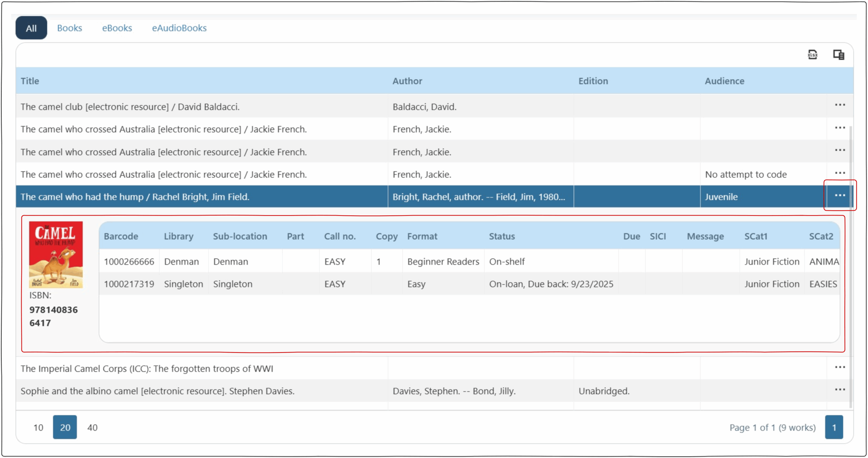
Task: Sort by Title column header
Action: pos(30,81)
